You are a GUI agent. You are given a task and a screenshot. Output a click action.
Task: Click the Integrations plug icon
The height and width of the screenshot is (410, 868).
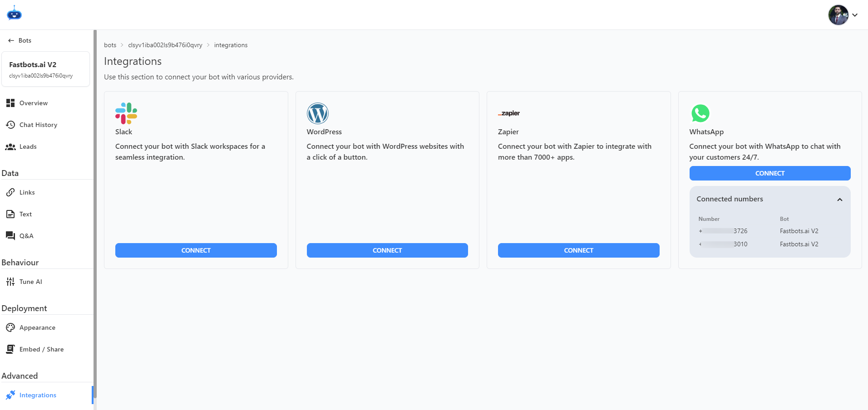10,395
